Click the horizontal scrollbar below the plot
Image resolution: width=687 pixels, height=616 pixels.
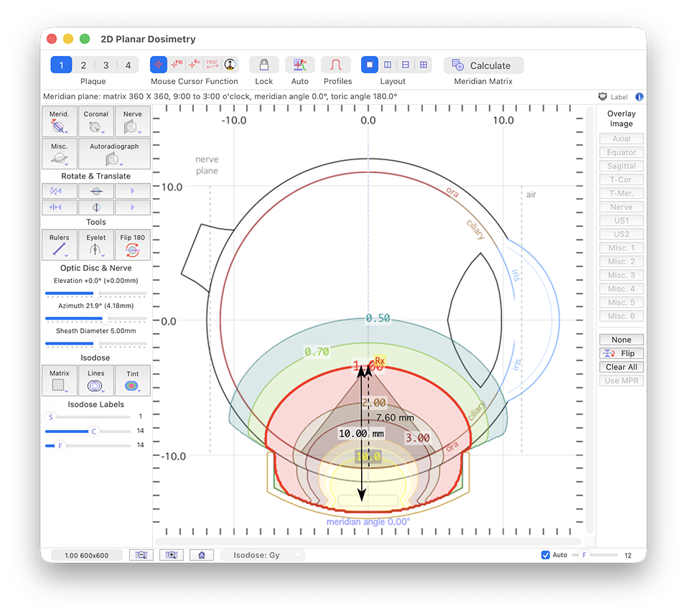click(x=370, y=541)
